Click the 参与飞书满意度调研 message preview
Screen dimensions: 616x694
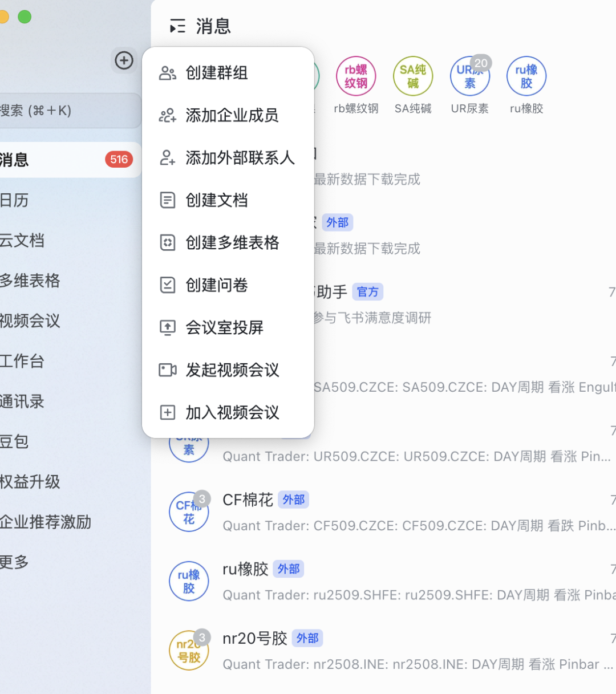pyautogui.click(x=372, y=318)
